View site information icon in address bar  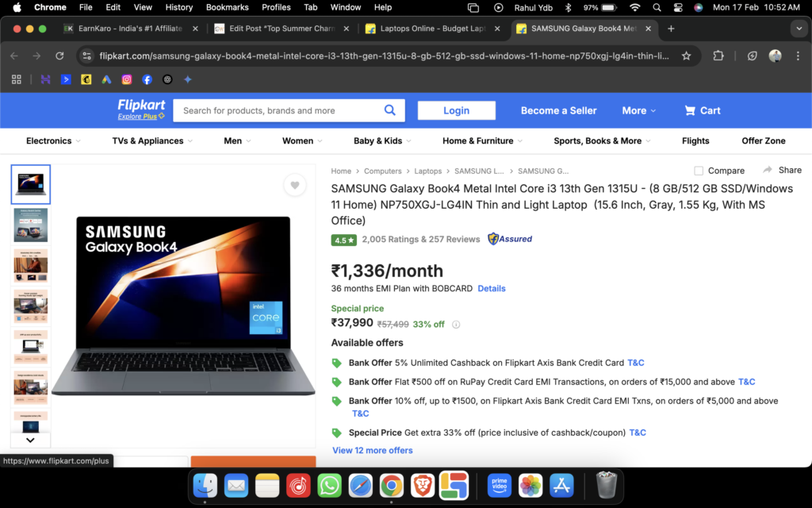click(x=87, y=56)
